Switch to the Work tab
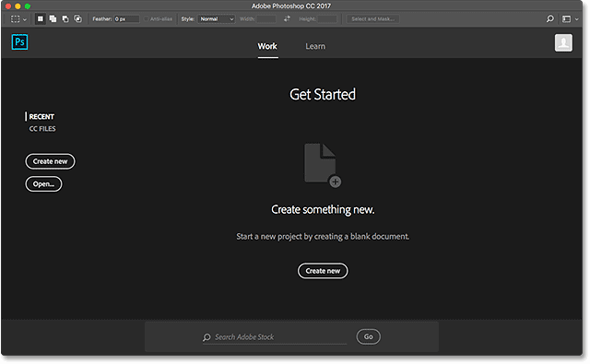Image resolution: width=590 pixels, height=364 pixels. coord(267,46)
